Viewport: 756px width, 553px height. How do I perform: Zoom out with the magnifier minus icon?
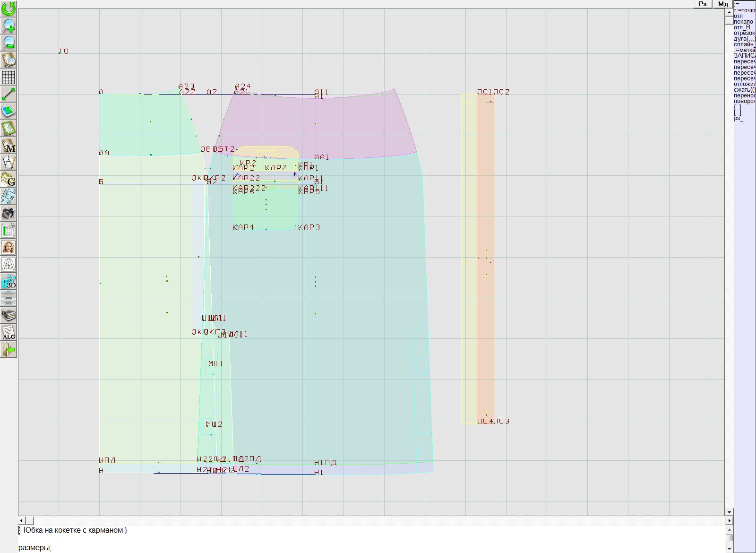click(9, 43)
